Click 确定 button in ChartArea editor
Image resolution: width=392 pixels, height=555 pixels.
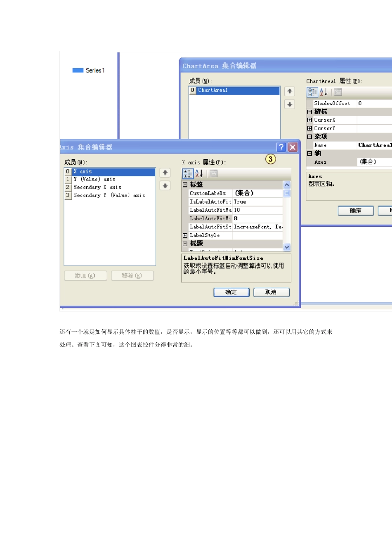point(356,211)
